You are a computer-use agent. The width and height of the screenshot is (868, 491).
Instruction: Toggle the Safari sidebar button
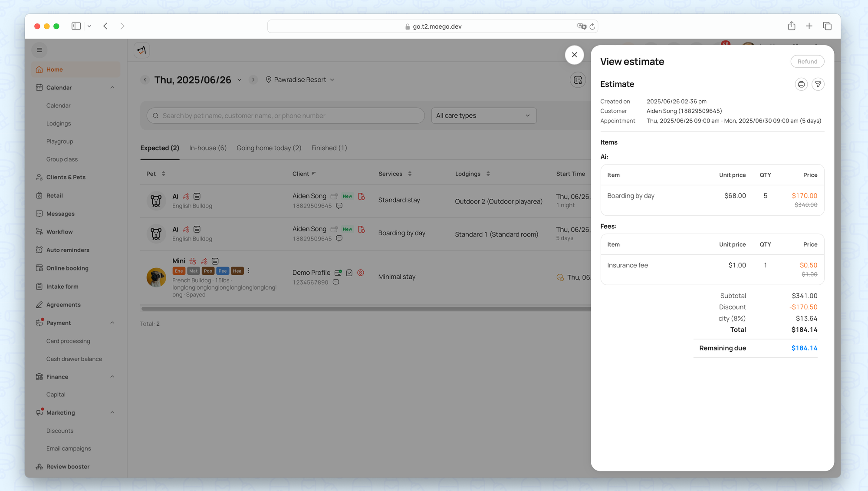[76, 26]
